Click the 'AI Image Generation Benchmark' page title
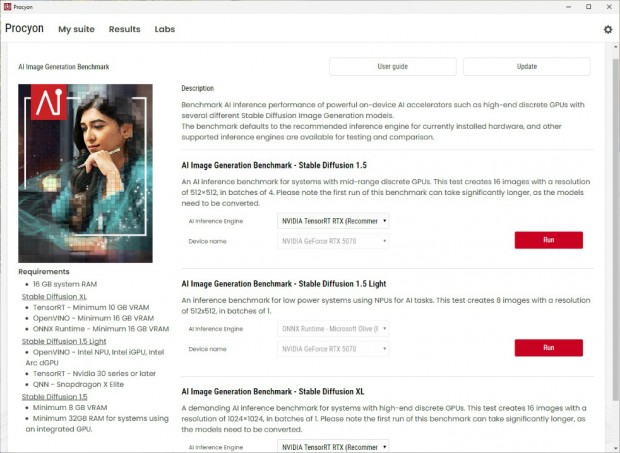Screen dimensions: 620x453 click(64, 67)
